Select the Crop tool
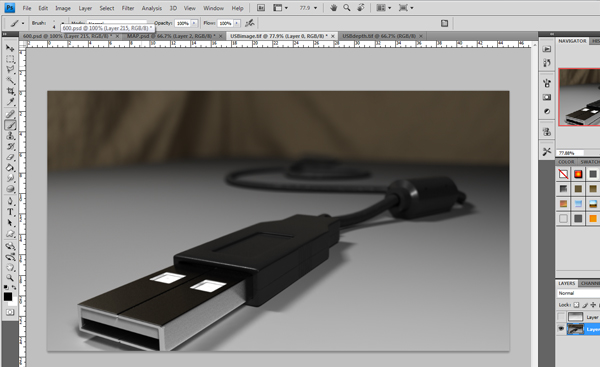The image size is (600, 367). coord(10,91)
